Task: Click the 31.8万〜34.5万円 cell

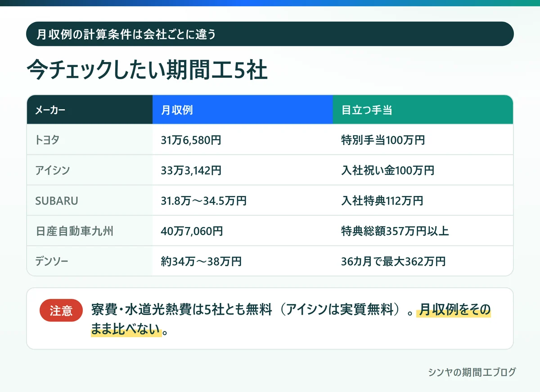Action: [x=243, y=200]
